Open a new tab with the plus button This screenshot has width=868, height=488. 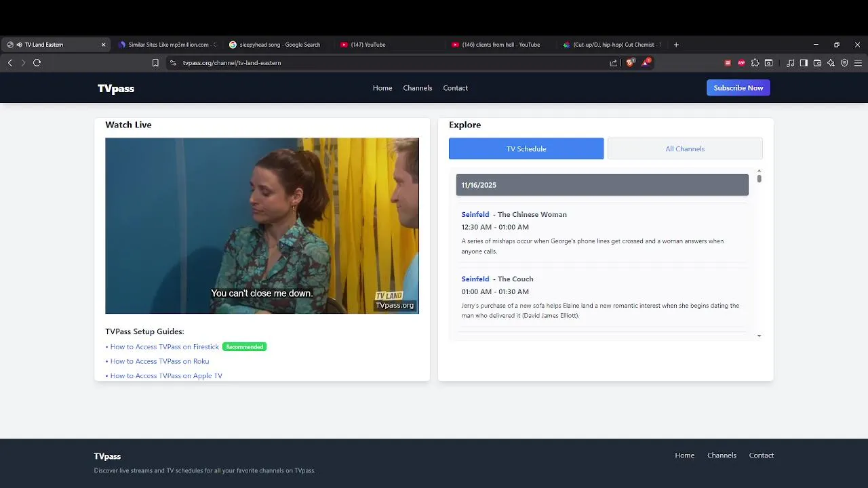[676, 45]
